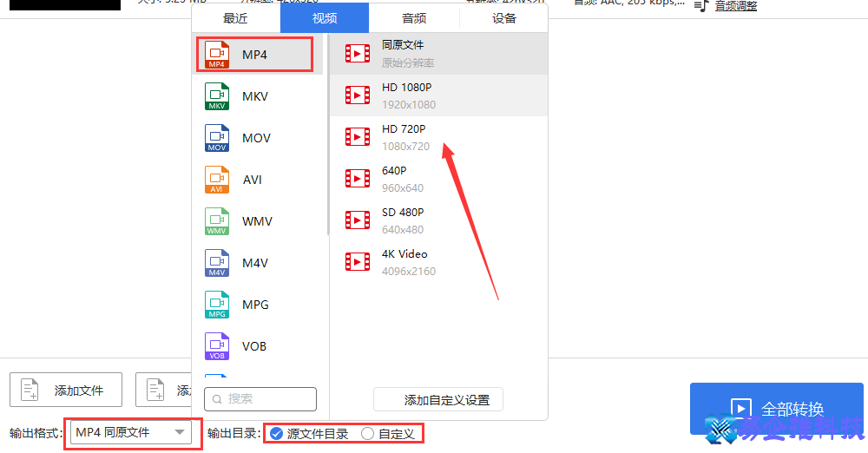The height and width of the screenshot is (453, 868).
Task: Click the 添加文件 button
Action: click(66, 391)
